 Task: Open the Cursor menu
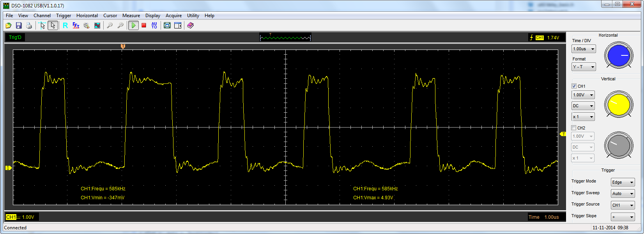pyautogui.click(x=110, y=16)
